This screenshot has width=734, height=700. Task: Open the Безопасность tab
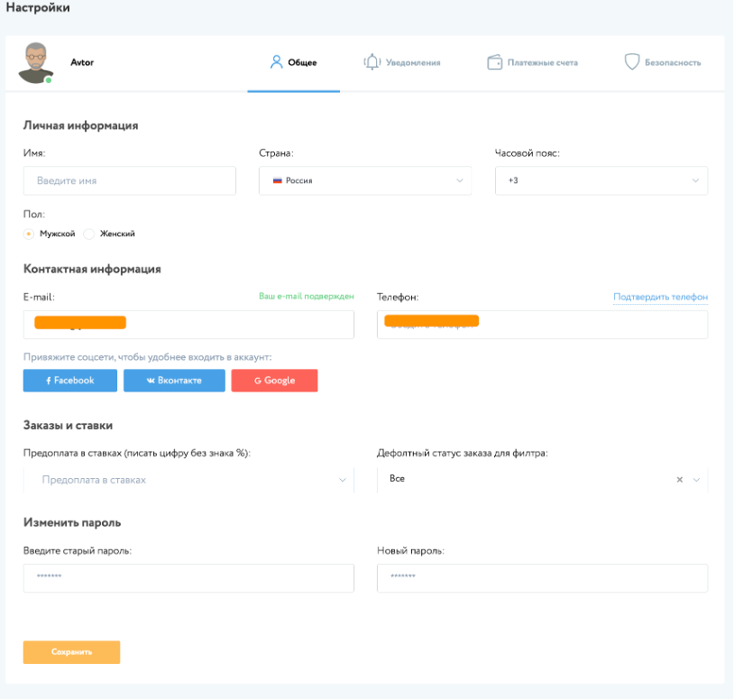pyautogui.click(x=672, y=63)
